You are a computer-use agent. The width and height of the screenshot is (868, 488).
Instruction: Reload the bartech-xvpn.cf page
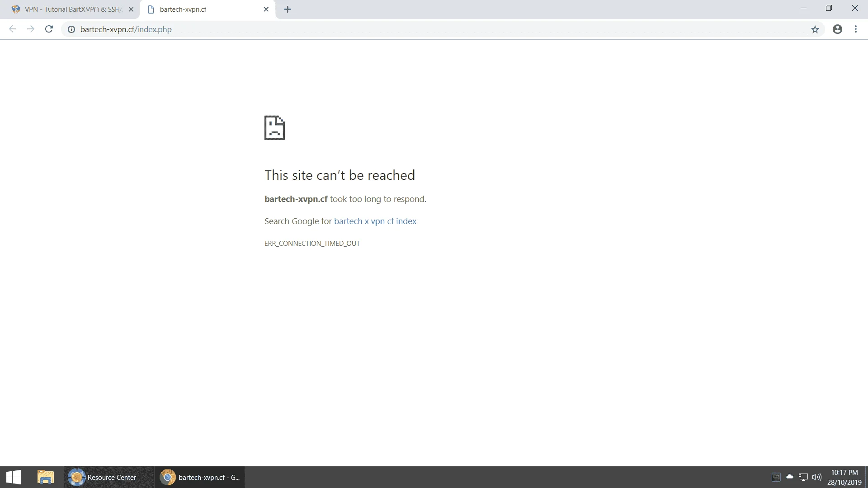point(49,29)
